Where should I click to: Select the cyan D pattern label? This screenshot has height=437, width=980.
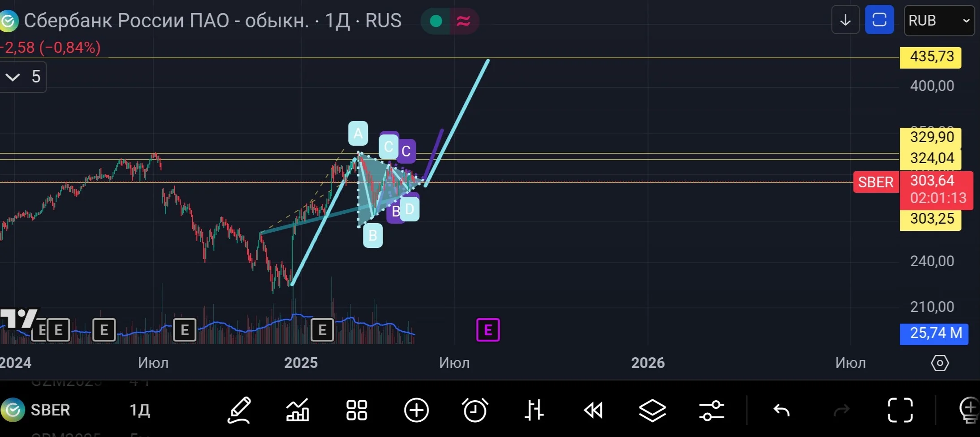click(x=410, y=209)
